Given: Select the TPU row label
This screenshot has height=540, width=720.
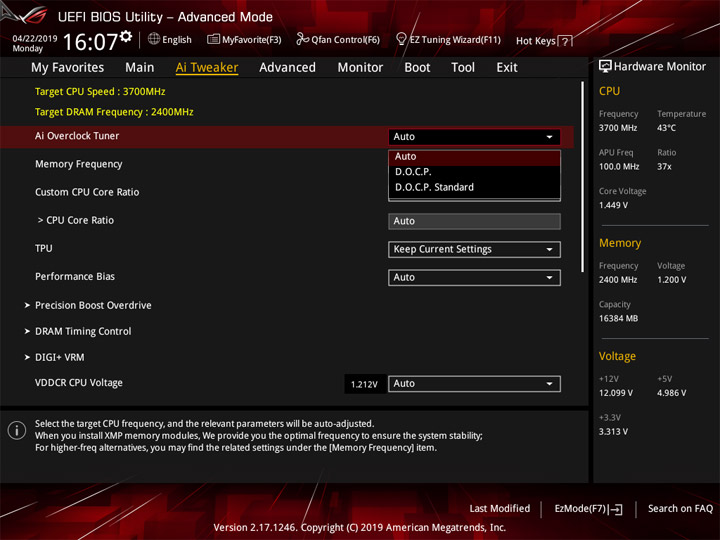Looking at the screenshot, I should click(44, 248).
